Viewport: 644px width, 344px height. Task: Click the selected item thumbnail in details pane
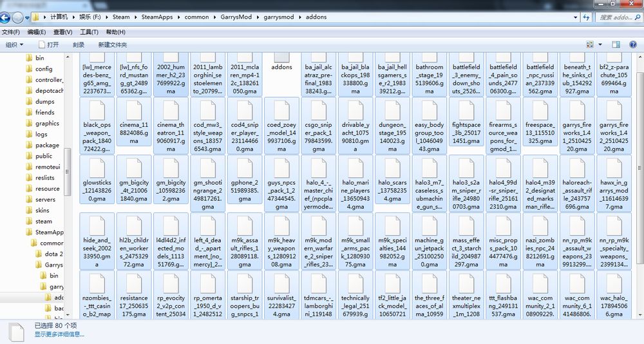(17, 332)
